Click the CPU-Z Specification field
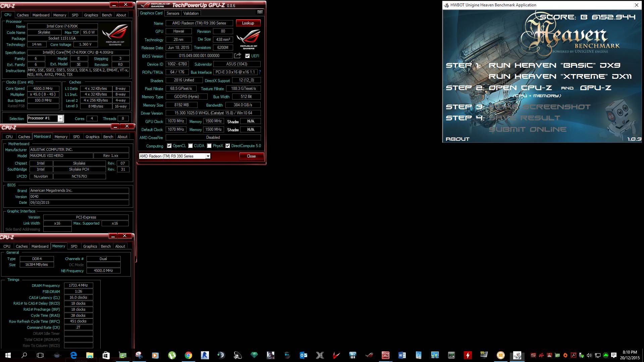 (x=78, y=53)
